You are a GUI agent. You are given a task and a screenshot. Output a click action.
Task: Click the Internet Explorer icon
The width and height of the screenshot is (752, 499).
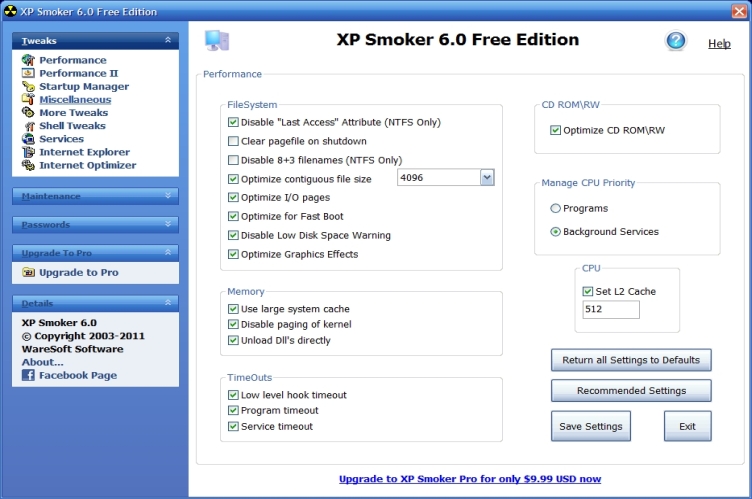[x=28, y=152]
